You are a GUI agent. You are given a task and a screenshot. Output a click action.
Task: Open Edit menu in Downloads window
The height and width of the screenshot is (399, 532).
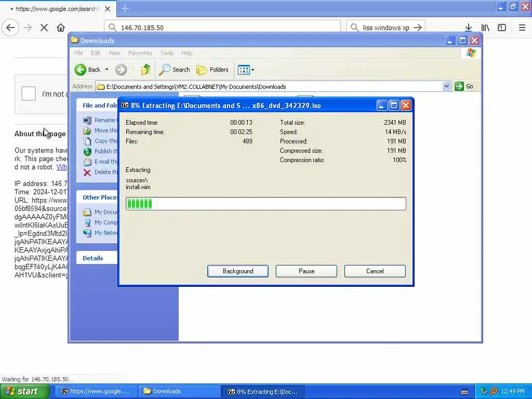[x=96, y=53]
